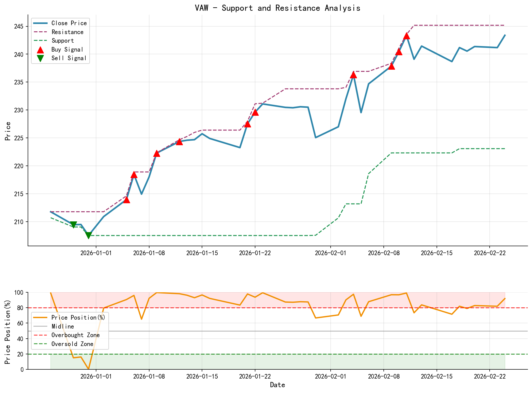Click the sell marker before 2026-01-01
Screen dimensions: 532x393
point(74,224)
